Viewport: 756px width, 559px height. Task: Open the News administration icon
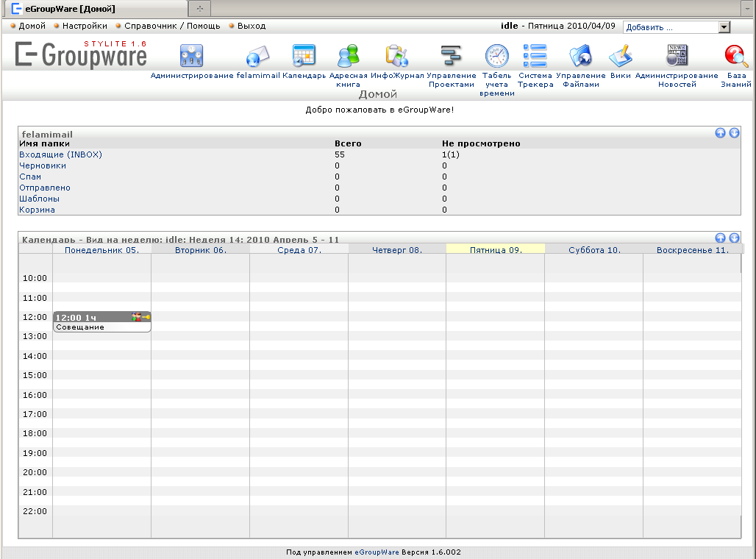[677, 55]
